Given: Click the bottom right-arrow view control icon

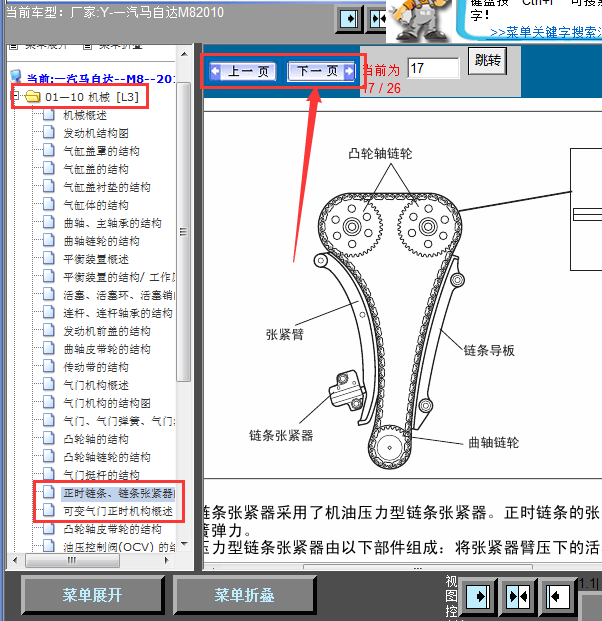Looking at the screenshot, I should (x=478, y=596).
